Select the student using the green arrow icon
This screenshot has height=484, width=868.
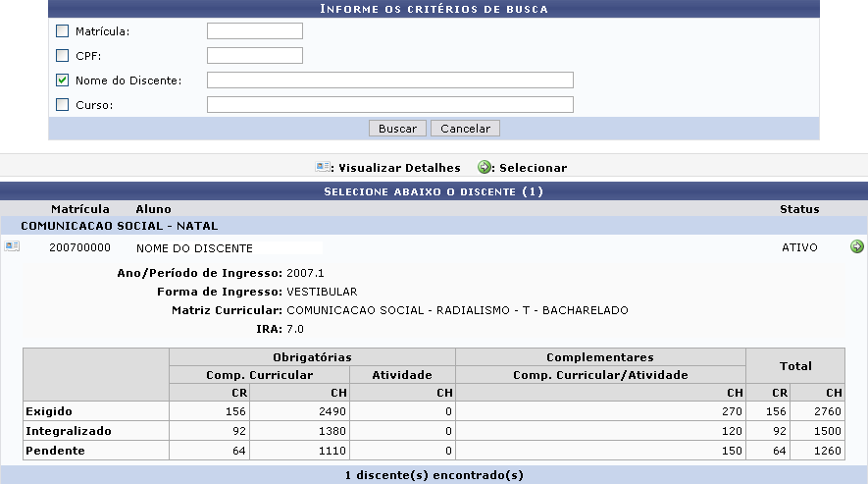pyautogui.click(x=857, y=247)
